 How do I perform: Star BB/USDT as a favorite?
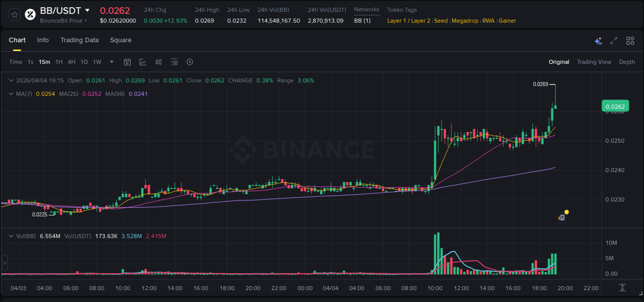pyautogui.click(x=14, y=14)
